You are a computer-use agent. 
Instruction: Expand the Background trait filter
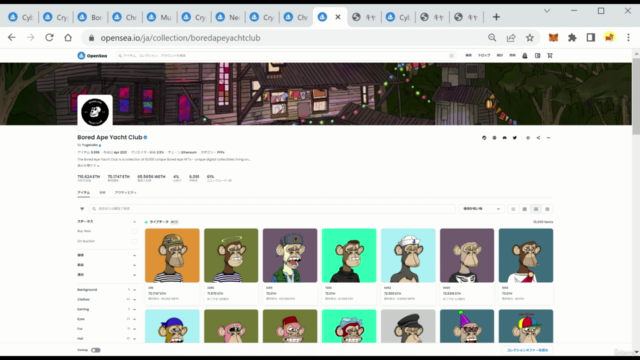pos(134,290)
